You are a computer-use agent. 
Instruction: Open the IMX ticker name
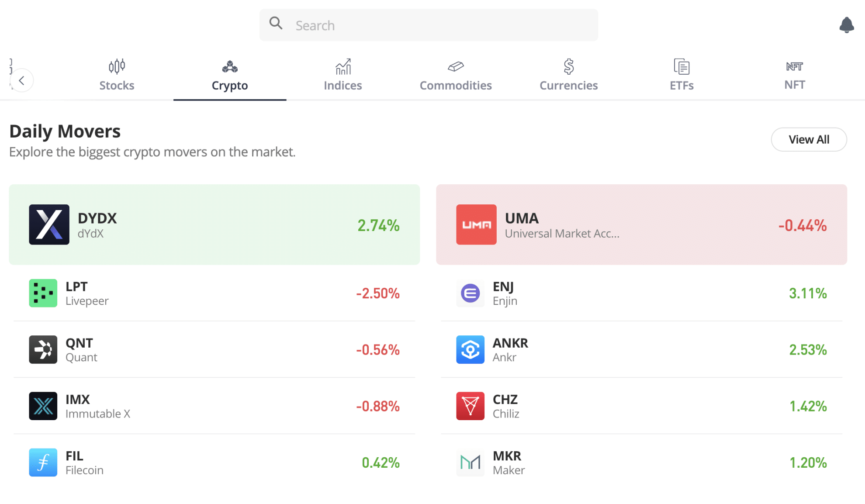[x=78, y=399]
